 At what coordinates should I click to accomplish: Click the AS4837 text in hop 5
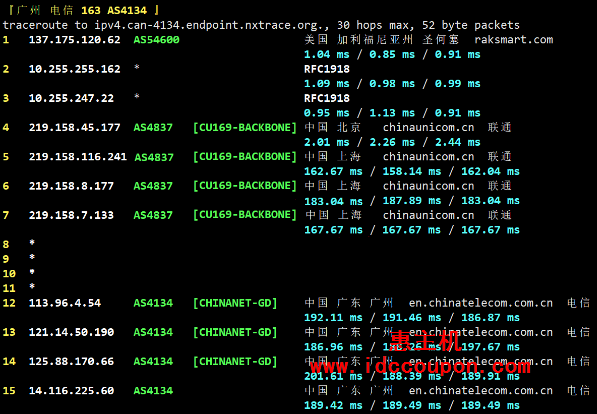[x=154, y=157]
